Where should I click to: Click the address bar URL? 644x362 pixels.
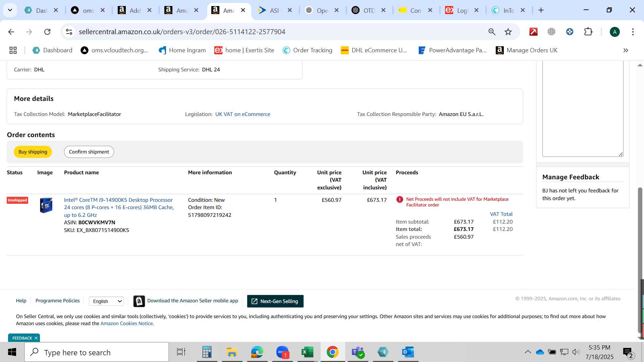182,32
